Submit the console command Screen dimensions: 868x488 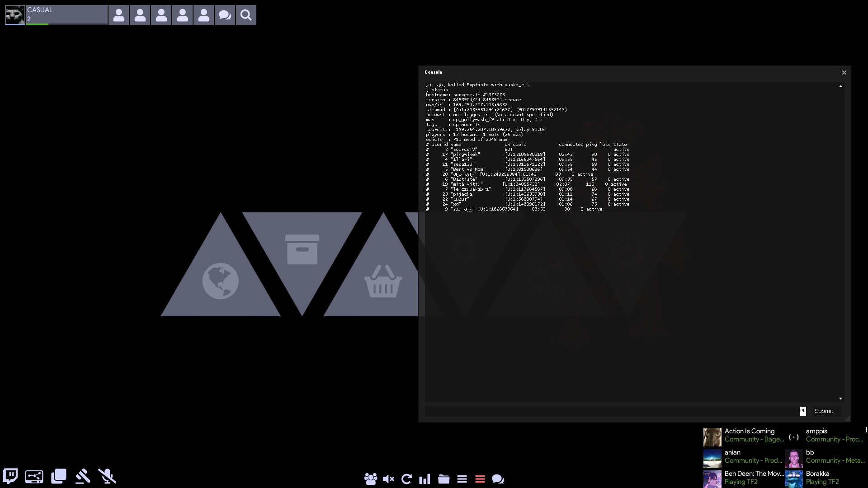click(823, 411)
